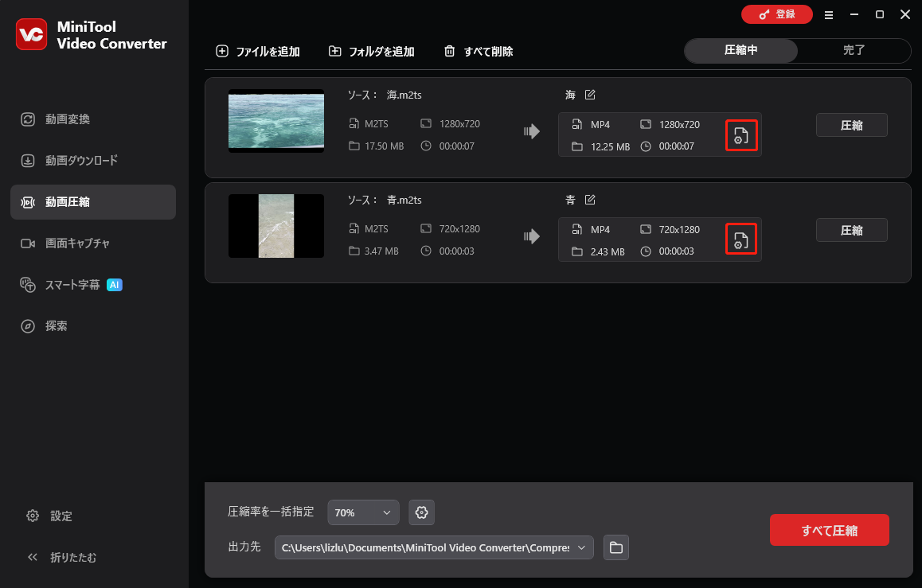The width and height of the screenshot is (922, 588).
Task: Add files with ファイルを追加
Action: (x=257, y=51)
